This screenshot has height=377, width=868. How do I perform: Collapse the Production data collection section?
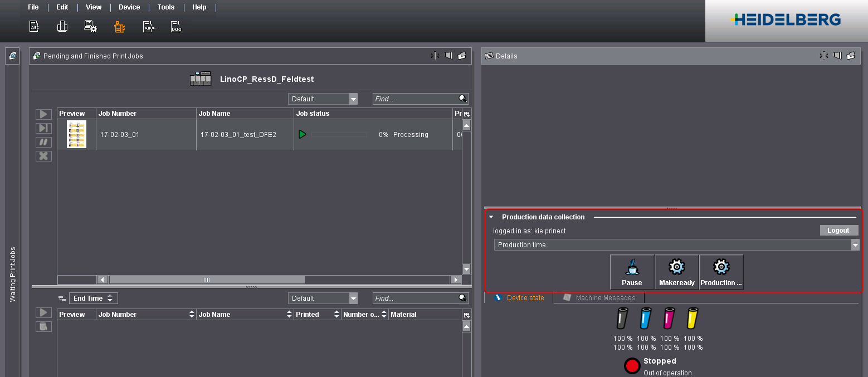pos(491,217)
